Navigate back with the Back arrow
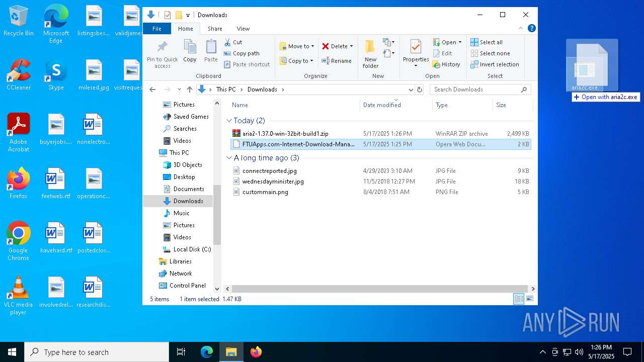644x362 pixels. 153,89
